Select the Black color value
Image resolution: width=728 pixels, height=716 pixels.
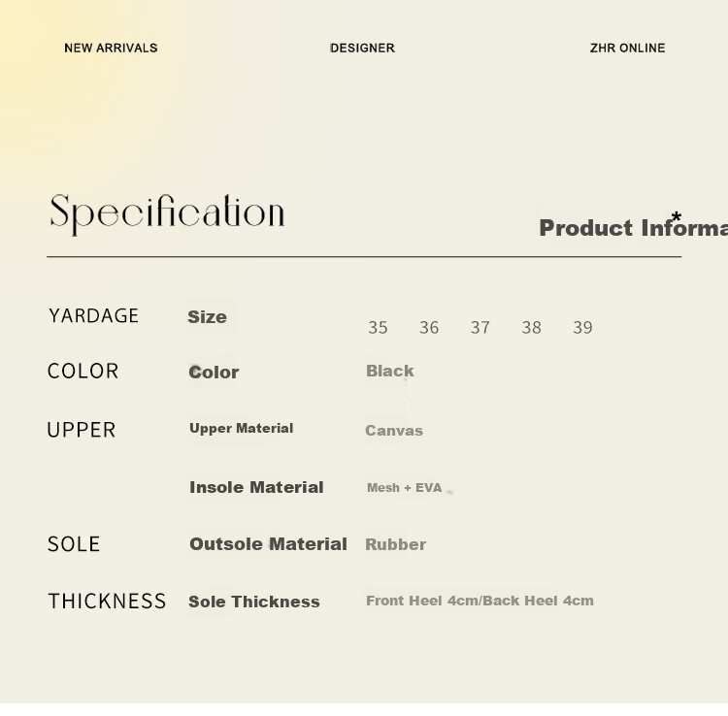[x=389, y=371]
